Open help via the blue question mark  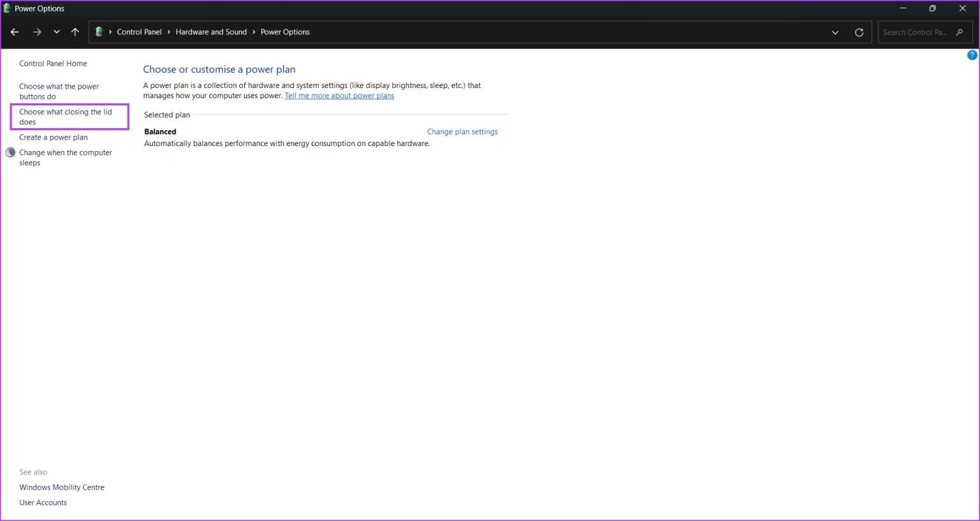click(x=972, y=55)
